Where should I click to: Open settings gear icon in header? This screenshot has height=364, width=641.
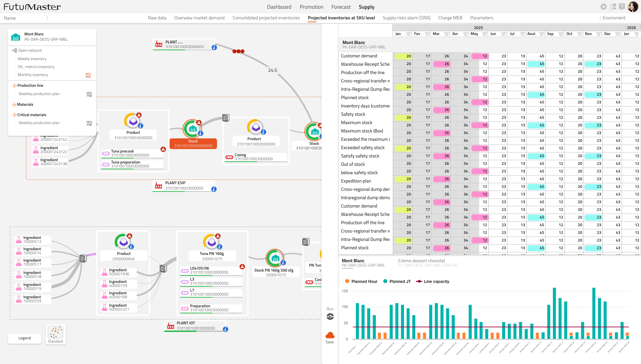click(603, 7)
